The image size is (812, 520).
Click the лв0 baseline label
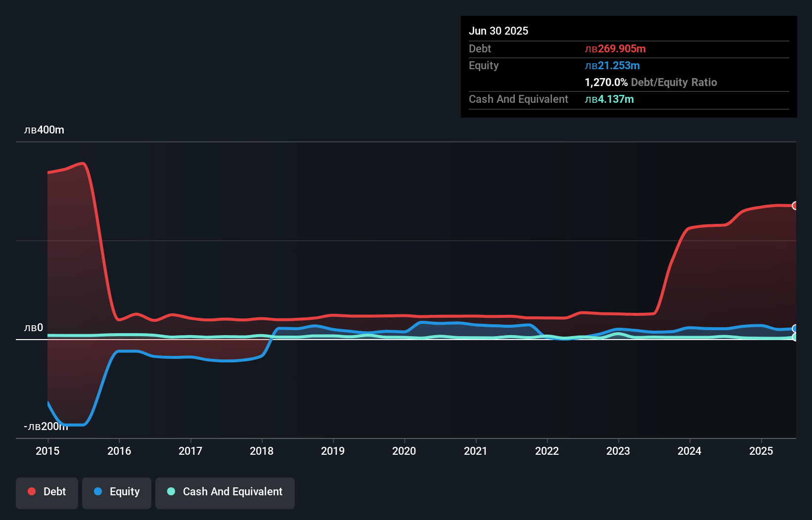coord(33,328)
